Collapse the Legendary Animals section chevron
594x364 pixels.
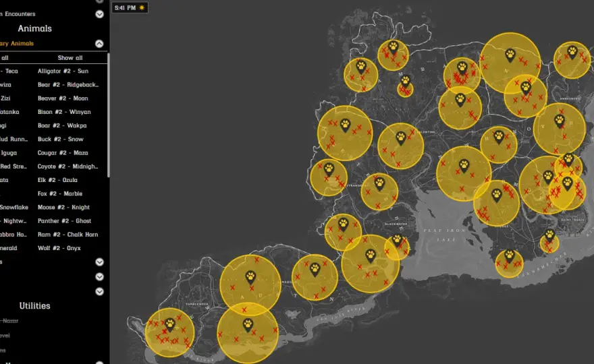click(99, 44)
